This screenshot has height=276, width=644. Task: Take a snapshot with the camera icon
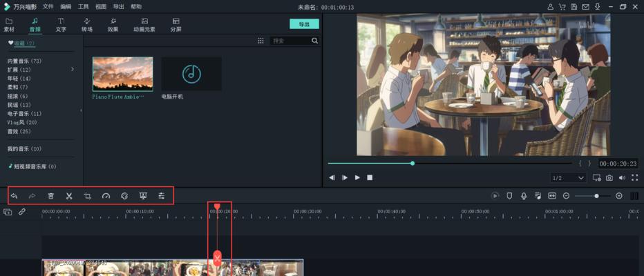609,177
